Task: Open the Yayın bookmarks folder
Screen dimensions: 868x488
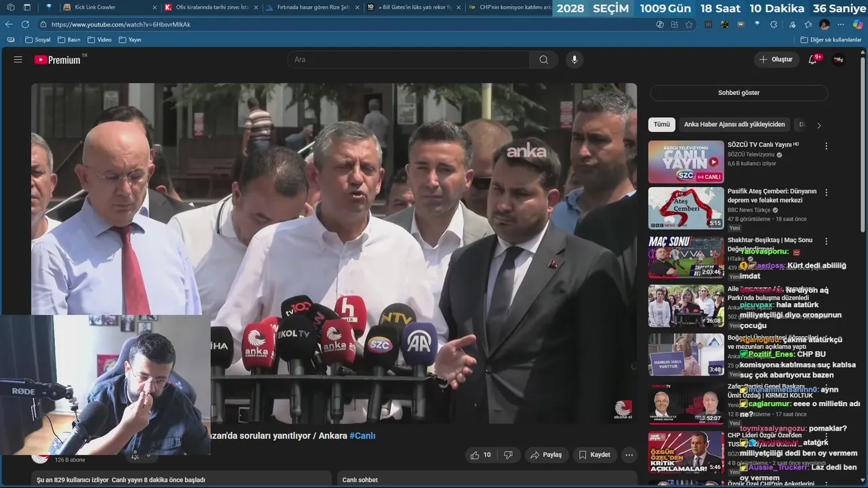Action: [x=130, y=40]
